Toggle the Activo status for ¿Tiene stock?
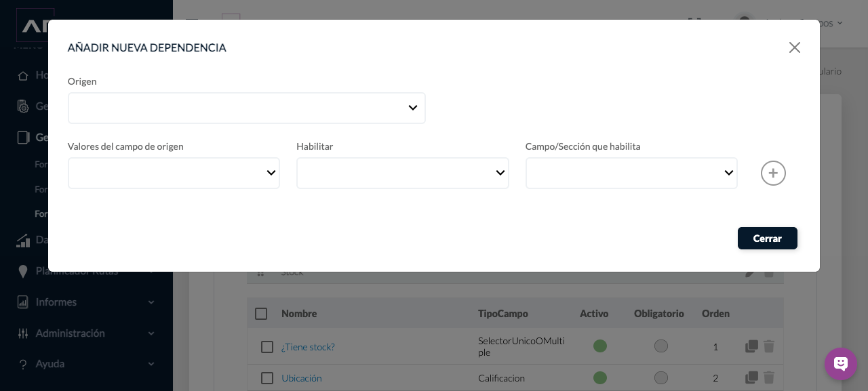The height and width of the screenshot is (391, 868). pyautogui.click(x=600, y=346)
